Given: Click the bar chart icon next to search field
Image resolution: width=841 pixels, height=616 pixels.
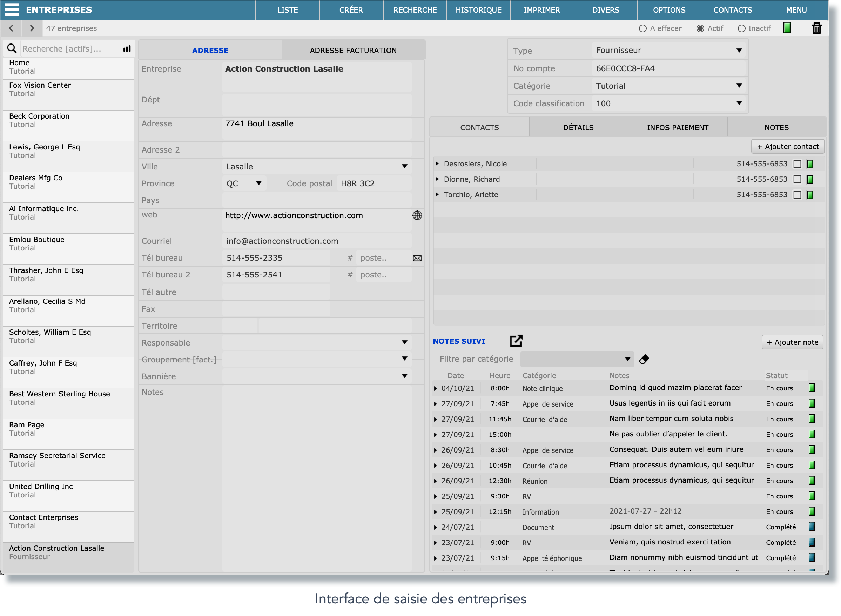Looking at the screenshot, I should point(127,48).
